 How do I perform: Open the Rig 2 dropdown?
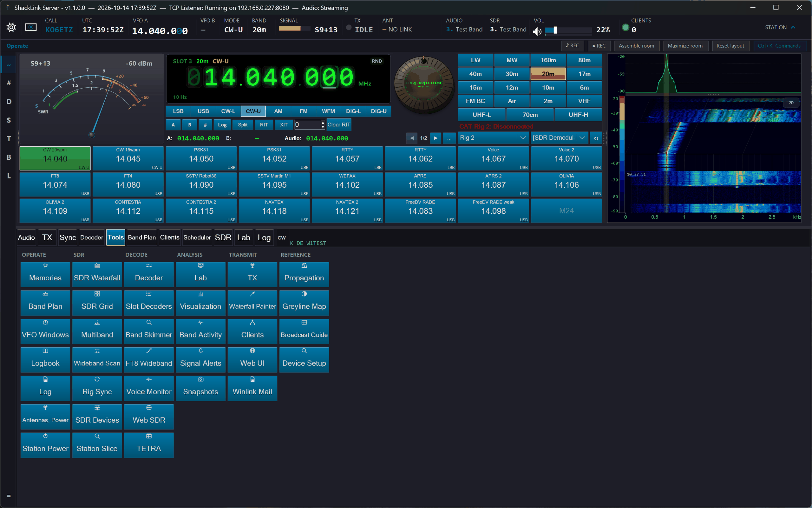tap(493, 138)
